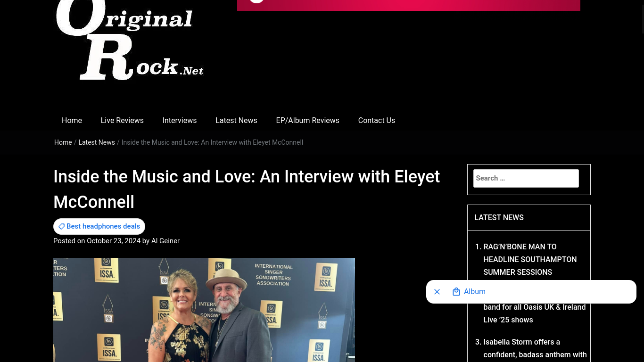Navigate to EP/Album Reviews
This screenshot has width=644, height=362.
point(307,121)
